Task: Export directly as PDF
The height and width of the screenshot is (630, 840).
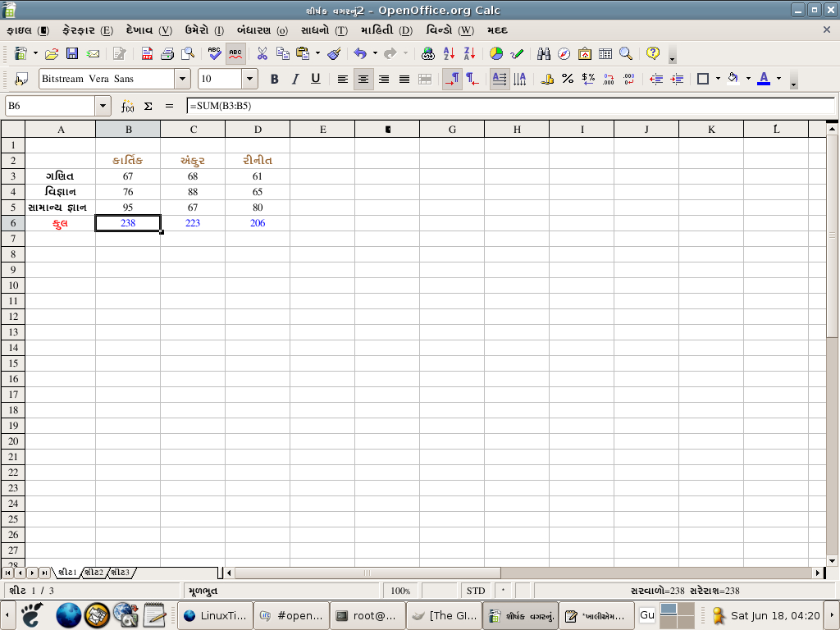Action: pyautogui.click(x=147, y=54)
